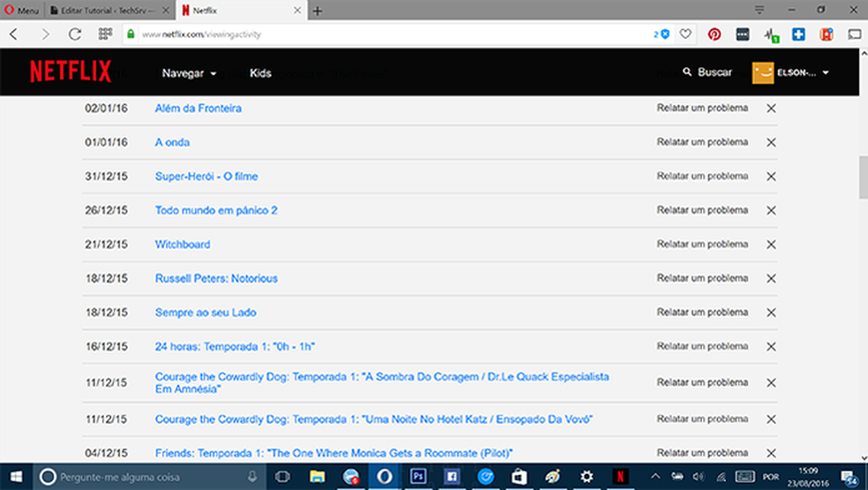Open '24 horas: Temporada 1' episode link

point(235,346)
